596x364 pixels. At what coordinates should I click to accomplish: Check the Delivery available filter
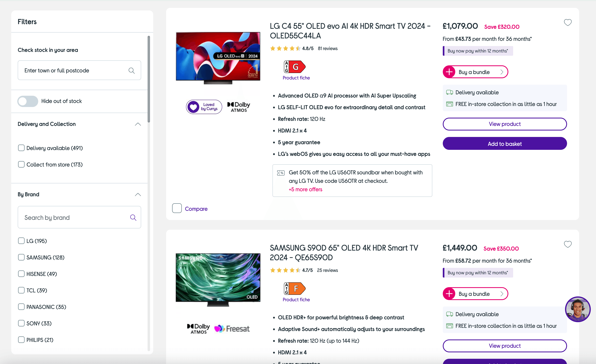(x=21, y=148)
